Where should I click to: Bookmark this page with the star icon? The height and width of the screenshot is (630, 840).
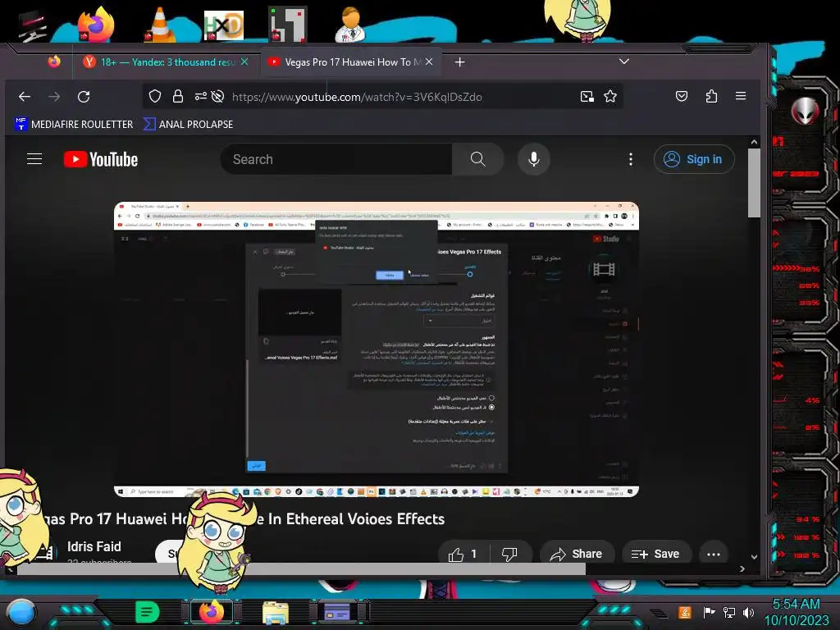pyautogui.click(x=610, y=97)
